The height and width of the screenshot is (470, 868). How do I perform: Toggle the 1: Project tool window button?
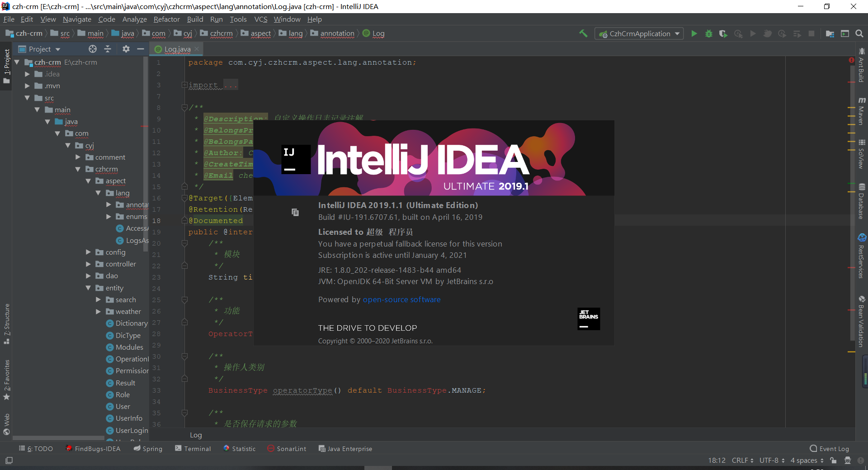point(7,66)
